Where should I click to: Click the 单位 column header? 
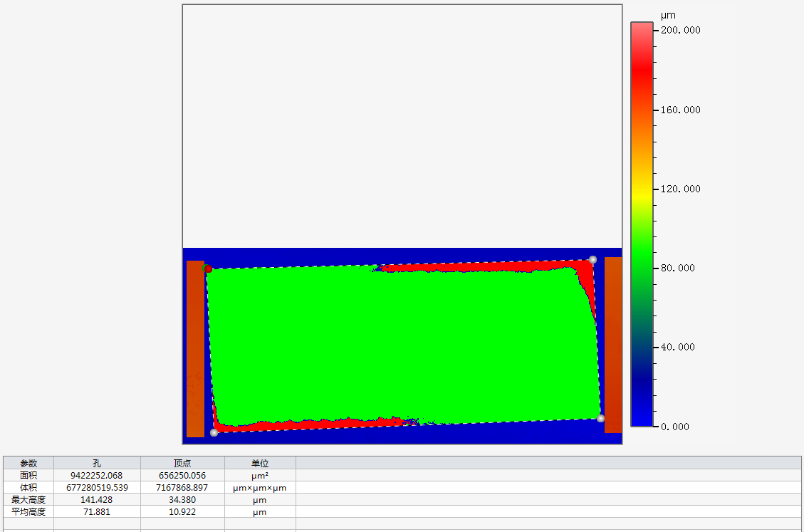click(x=260, y=463)
